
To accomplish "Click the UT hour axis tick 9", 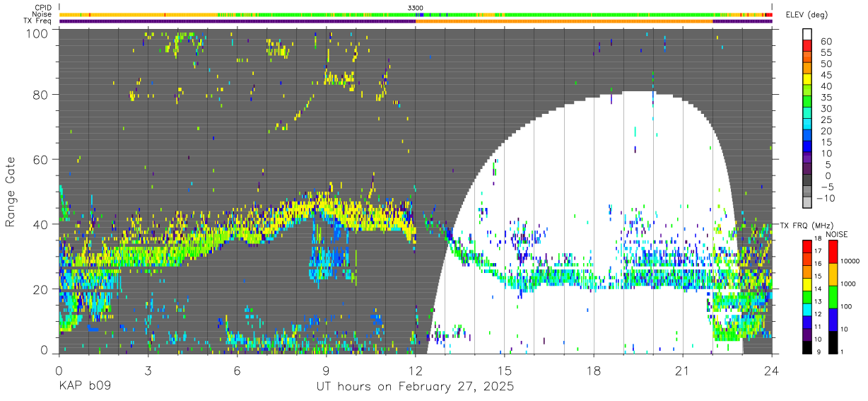I will tap(326, 370).
